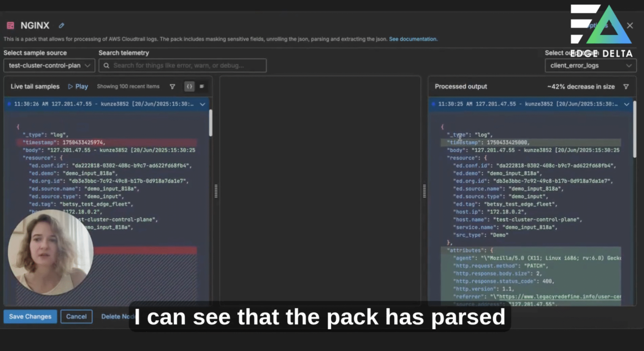Viewport: 644px width, 351px height.
Task: Open the filter funnel on Processed output
Action: click(626, 86)
